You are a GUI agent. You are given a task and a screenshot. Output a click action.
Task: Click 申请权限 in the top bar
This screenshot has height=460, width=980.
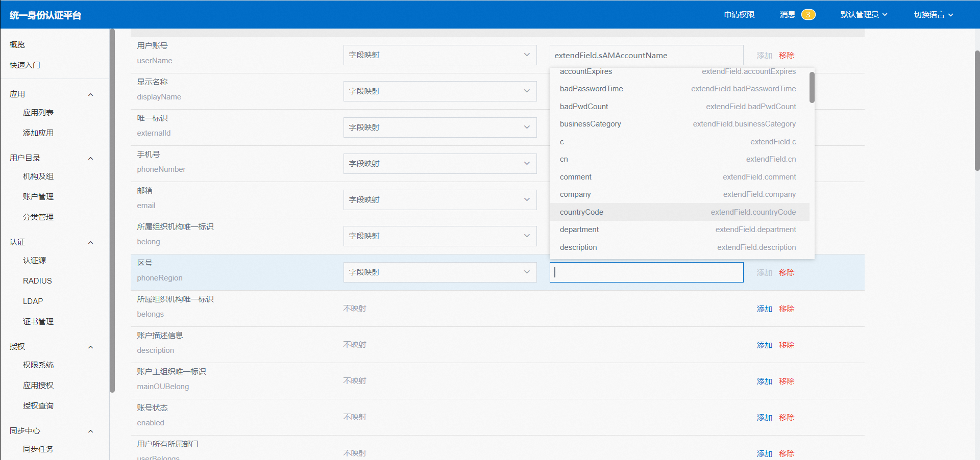(x=739, y=15)
